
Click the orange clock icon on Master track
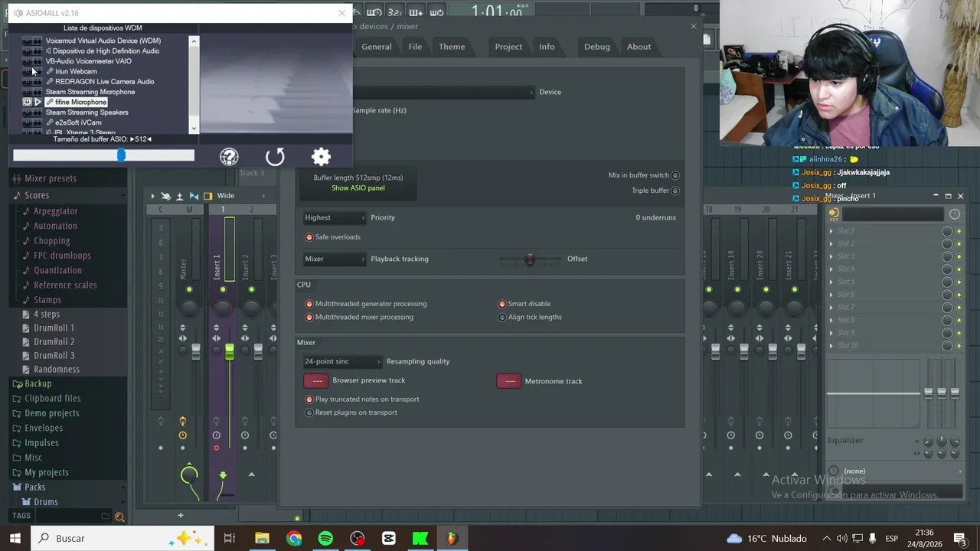[x=182, y=435]
